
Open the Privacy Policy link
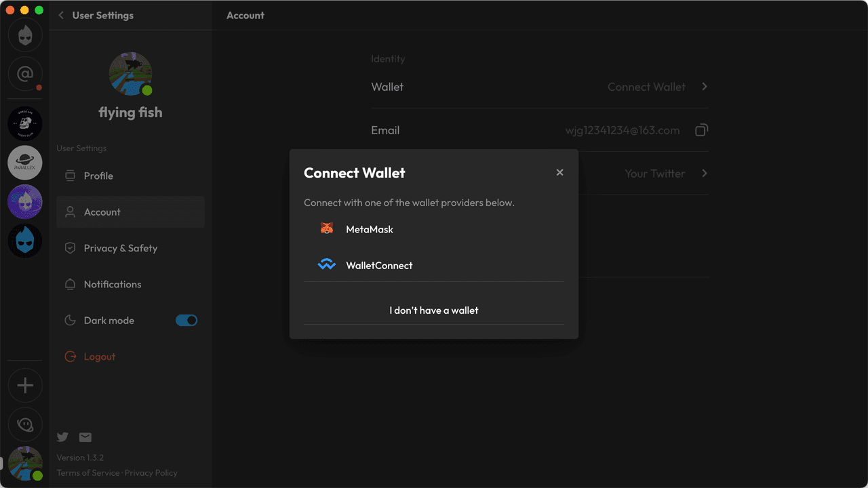pos(151,472)
